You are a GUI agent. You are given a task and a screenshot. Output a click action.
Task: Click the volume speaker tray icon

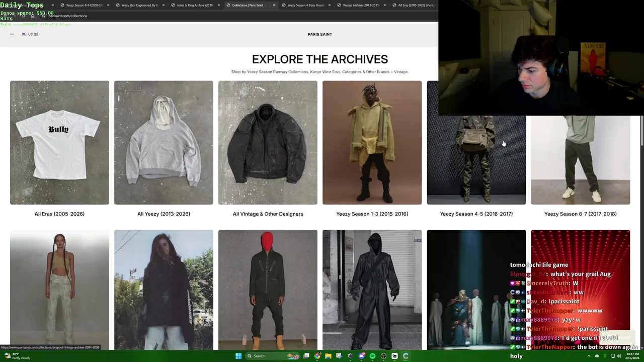click(619, 356)
